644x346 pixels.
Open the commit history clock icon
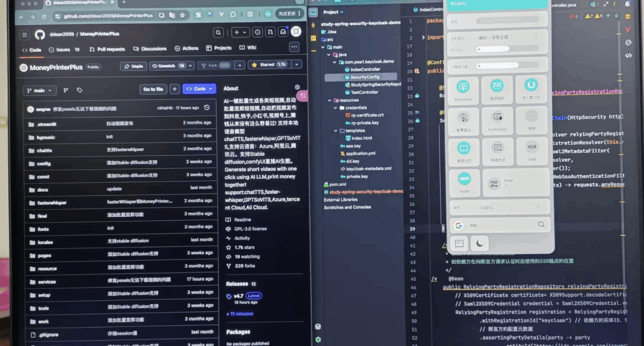(x=207, y=107)
